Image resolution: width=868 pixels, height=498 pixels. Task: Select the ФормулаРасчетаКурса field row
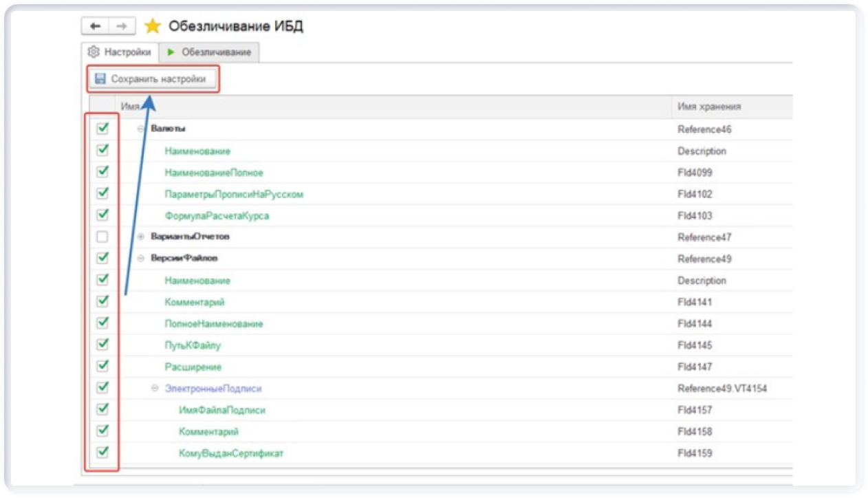217,216
